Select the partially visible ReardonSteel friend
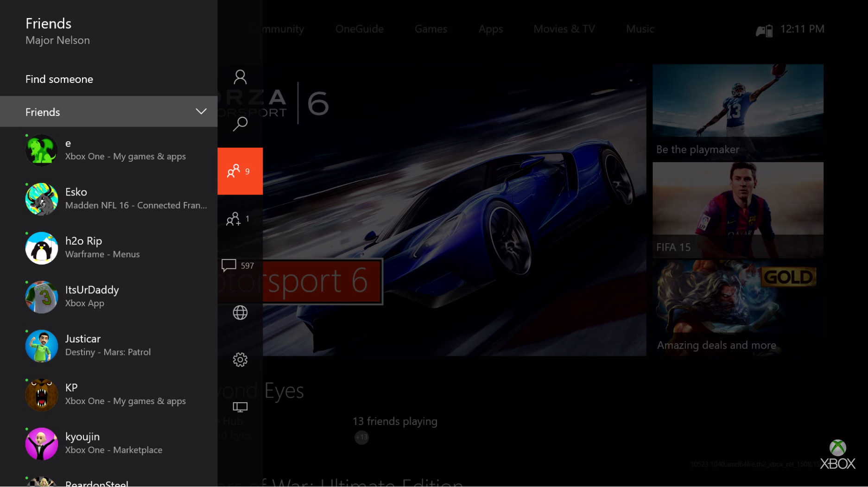This screenshot has width=868, height=487. click(x=109, y=481)
